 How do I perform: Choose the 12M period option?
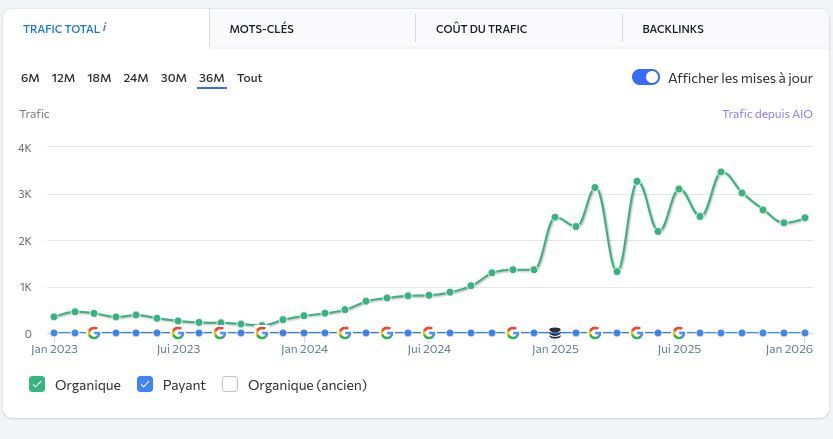coord(63,78)
